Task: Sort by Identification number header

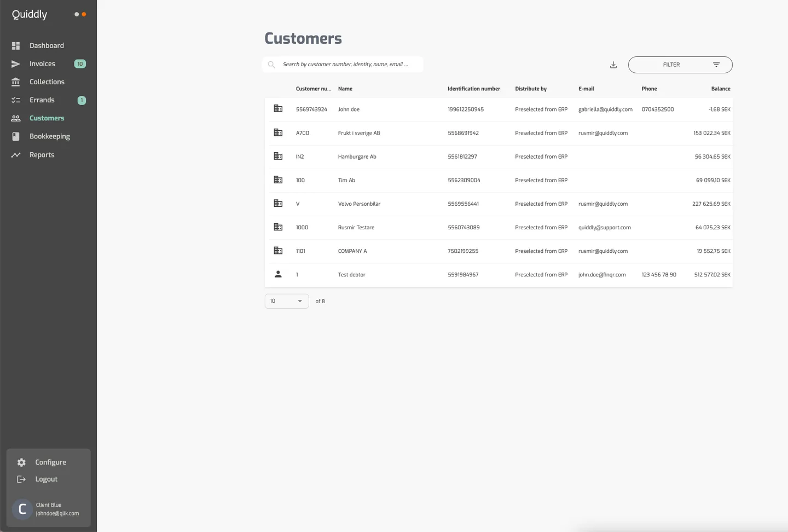Action: click(474, 89)
